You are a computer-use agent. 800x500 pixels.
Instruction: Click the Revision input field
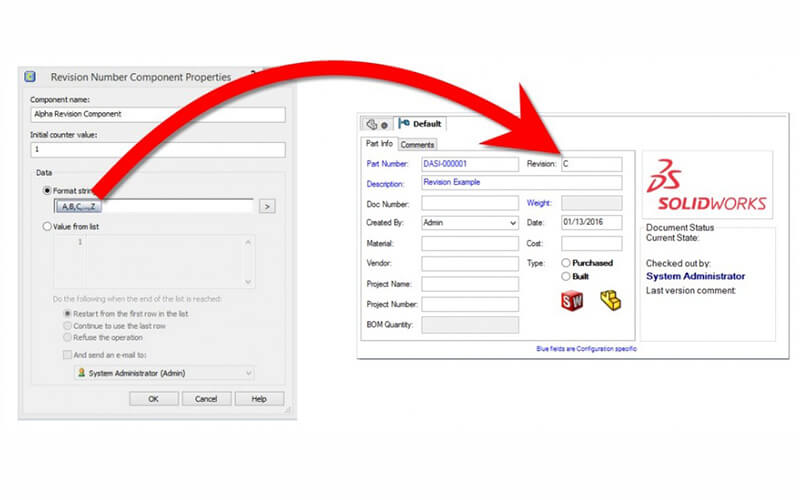[x=591, y=163]
